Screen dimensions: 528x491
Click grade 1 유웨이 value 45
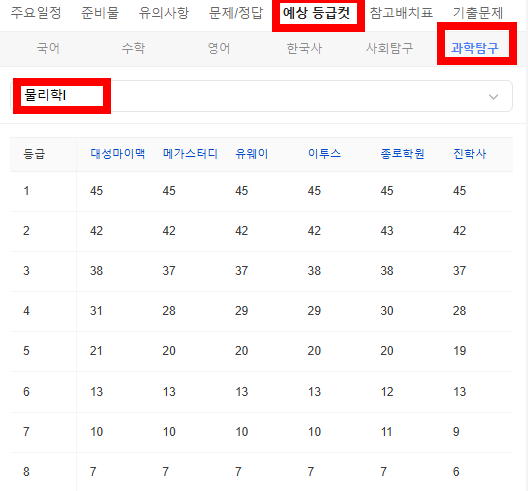241,191
